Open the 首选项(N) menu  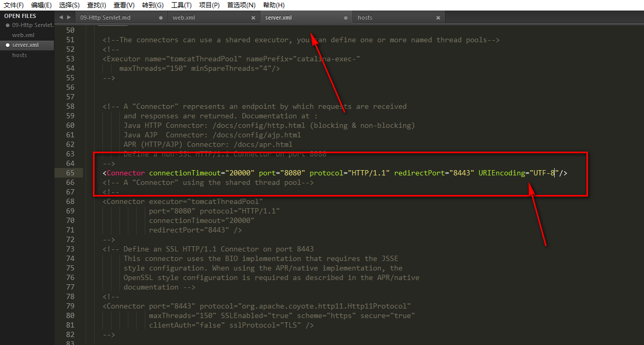tap(241, 5)
